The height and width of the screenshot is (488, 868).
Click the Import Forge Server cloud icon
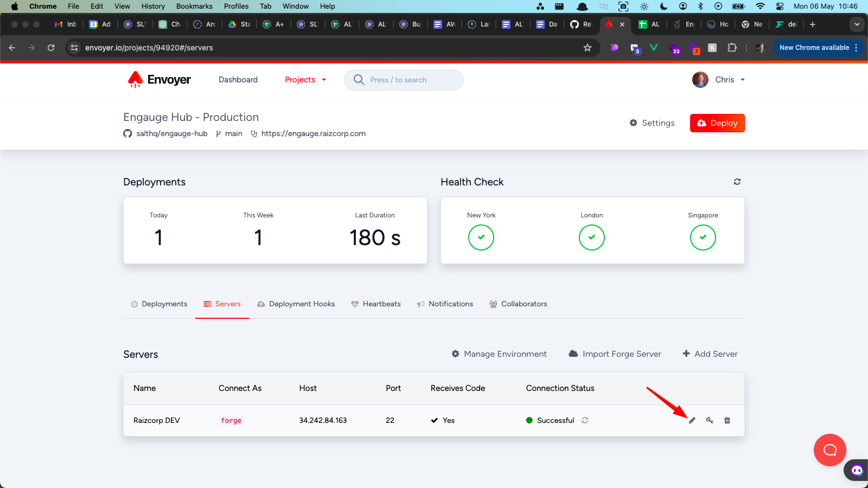(x=573, y=354)
